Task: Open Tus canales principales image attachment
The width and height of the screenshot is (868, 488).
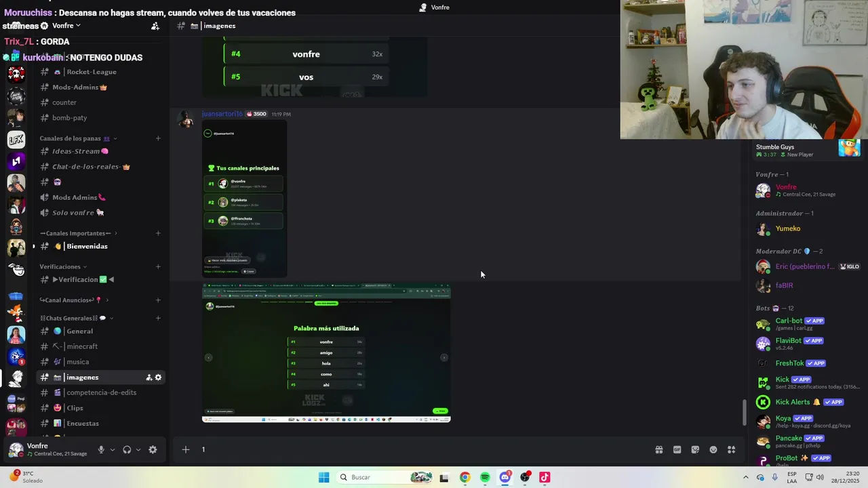Action: (245, 200)
